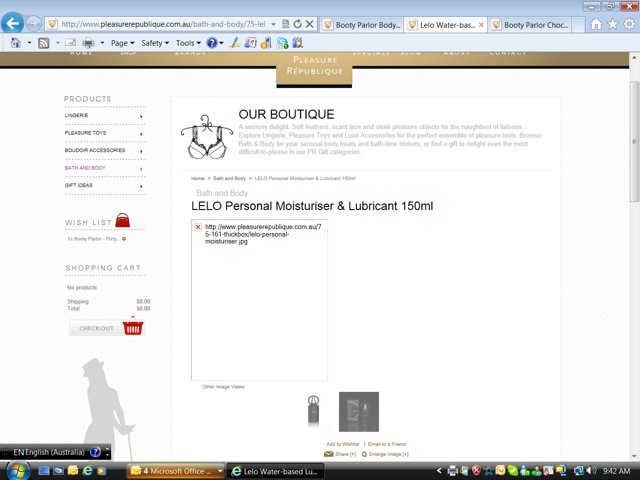This screenshot has width=640, height=480.
Task: Click the Research toolbar add-on icon
Action: [250, 42]
